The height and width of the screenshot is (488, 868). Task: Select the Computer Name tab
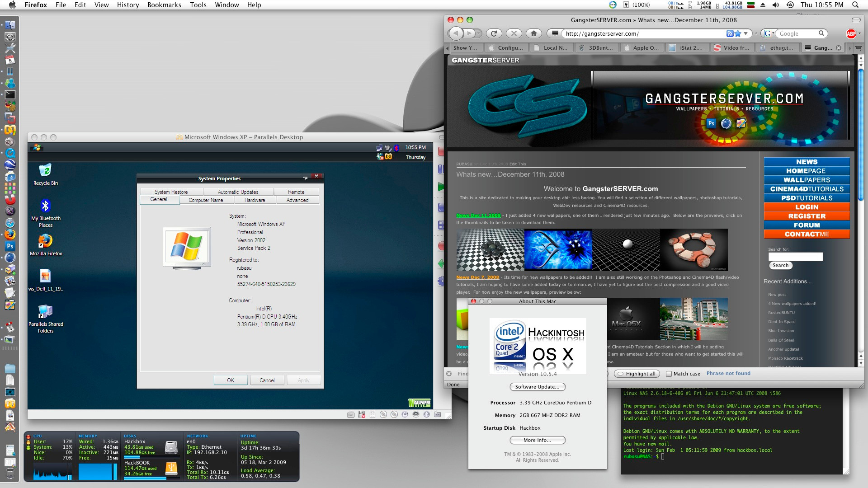206,200
